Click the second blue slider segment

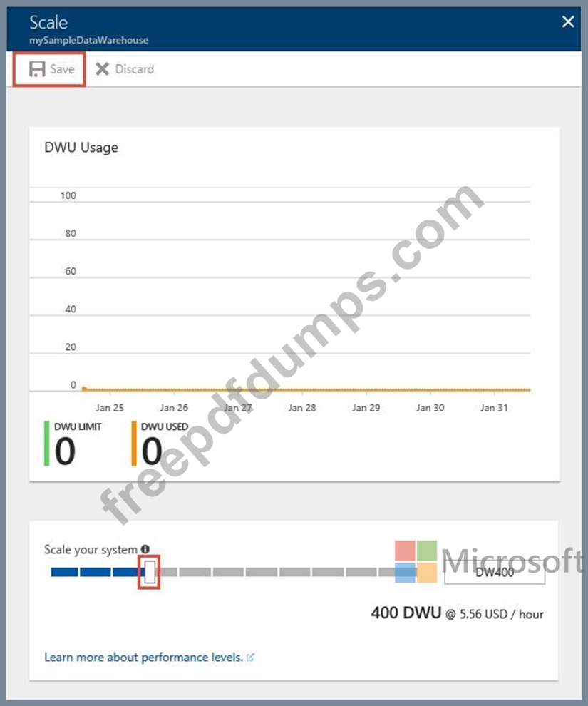click(96, 572)
